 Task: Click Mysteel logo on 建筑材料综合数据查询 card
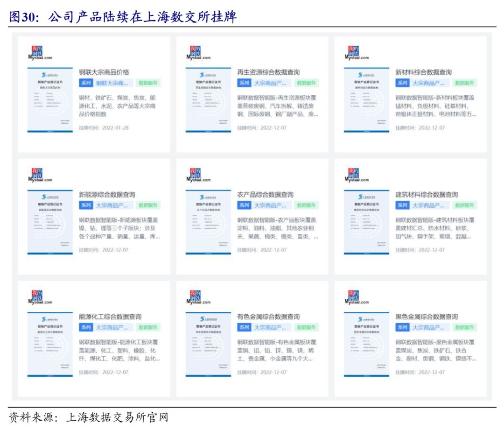click(x=357, y=175)
